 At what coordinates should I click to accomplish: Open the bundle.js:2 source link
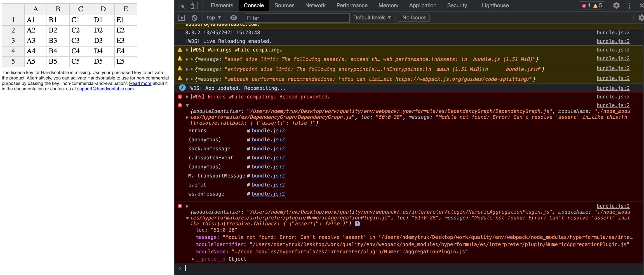pos(613,33)
